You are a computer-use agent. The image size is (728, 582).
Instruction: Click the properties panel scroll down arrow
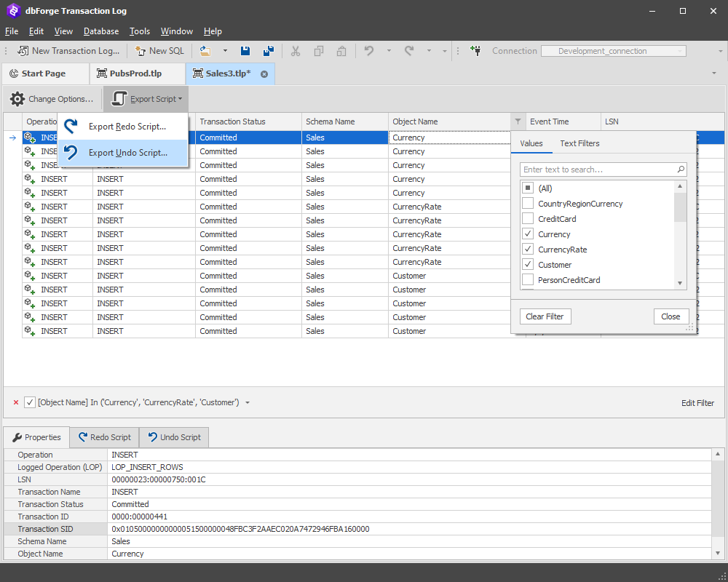(718, 553)
